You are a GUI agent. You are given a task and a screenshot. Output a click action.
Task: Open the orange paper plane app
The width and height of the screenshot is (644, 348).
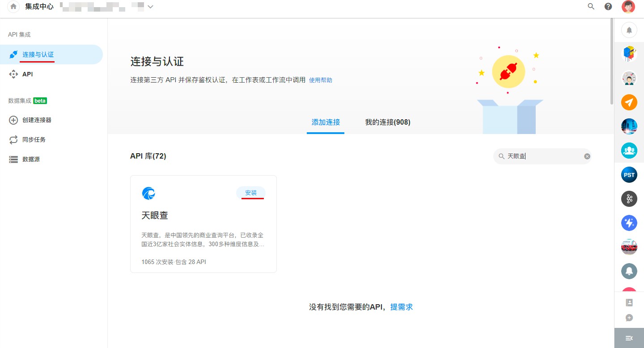point(629,102)
